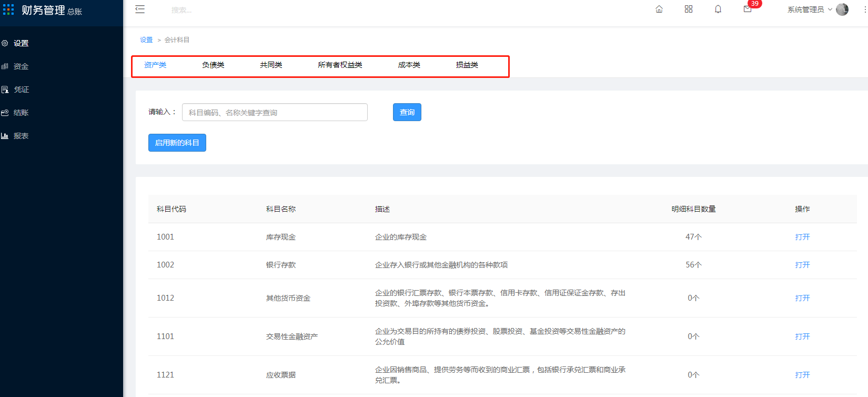Switch to the 成本类 tab

pyautogui.click(x=409, y=65)
